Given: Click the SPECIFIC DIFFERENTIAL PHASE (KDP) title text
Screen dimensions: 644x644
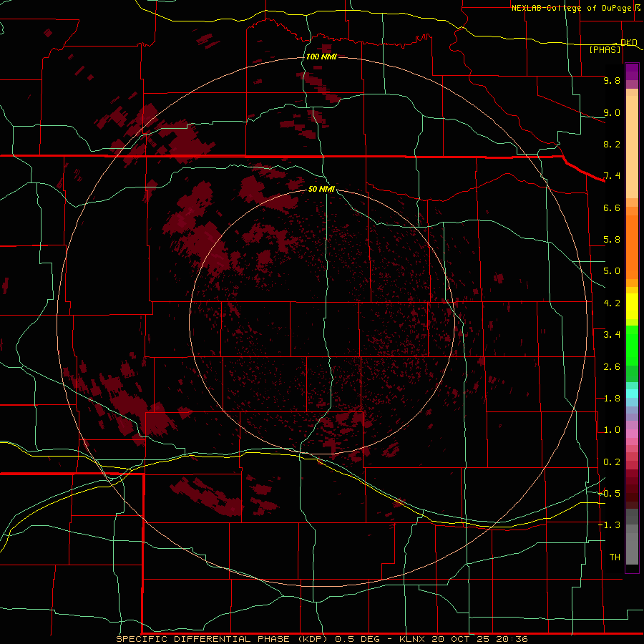Looking at the screenshot, I should click(x=222, y=639).
